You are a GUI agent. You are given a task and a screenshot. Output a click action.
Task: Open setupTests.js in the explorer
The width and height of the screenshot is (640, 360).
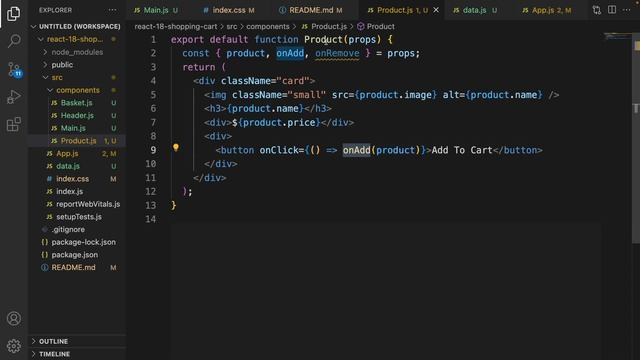(x=77, y=216)
